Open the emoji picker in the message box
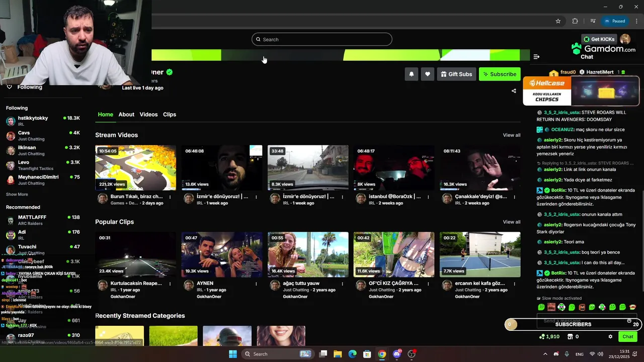This screenshot has height=362, width=644. click(629, 321)
